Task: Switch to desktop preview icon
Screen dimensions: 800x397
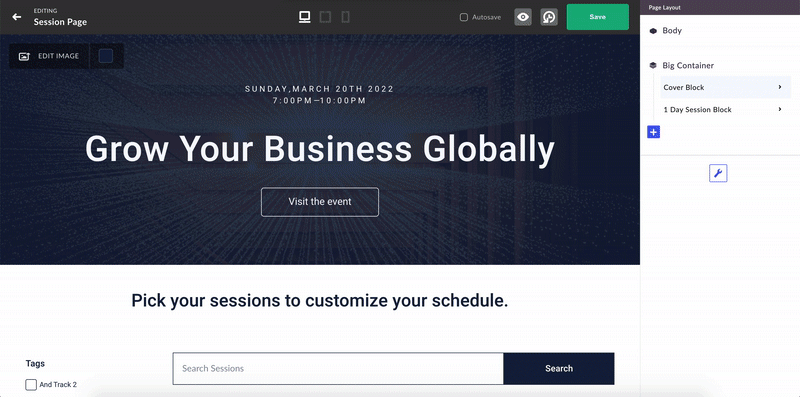Action: tap(305, 17)
